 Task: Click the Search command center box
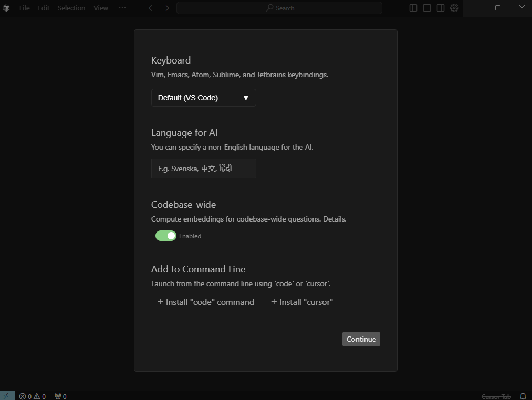tap(279, 8)
